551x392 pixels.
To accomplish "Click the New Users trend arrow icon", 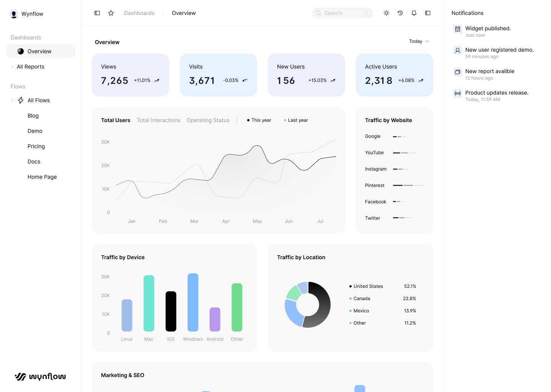I will pyautogui.click(x=333, y=80).
